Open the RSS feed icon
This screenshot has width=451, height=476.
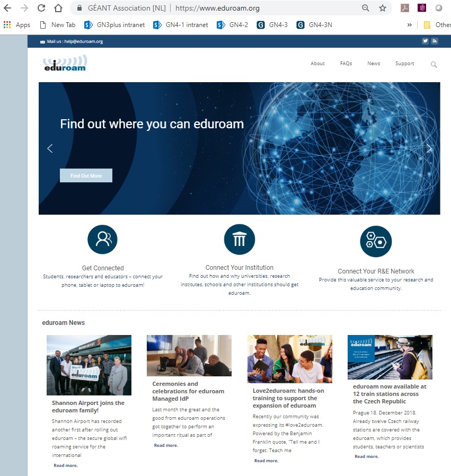click(x=434, y=41)
